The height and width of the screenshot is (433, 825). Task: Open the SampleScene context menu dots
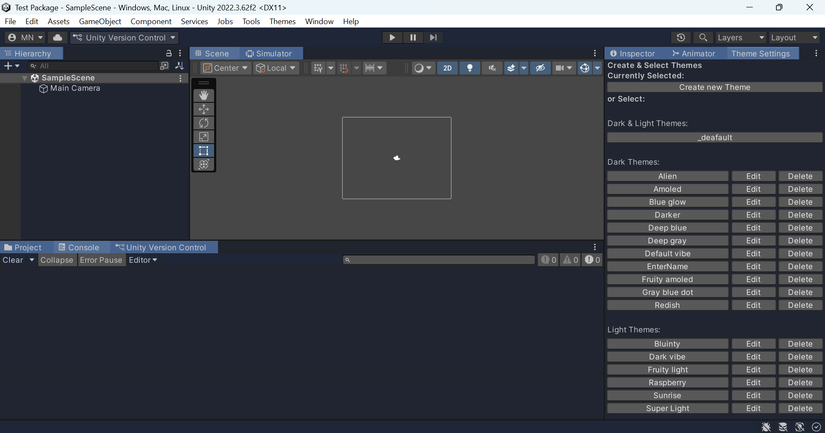point(180,78)
